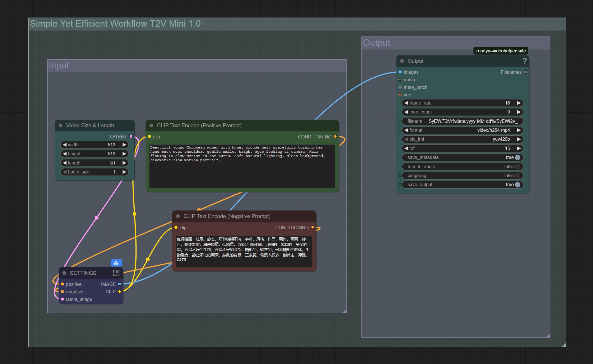This screenshot has width=593, height=364.
Task: Click the help question mark on Output node
Action: point(525,61)
